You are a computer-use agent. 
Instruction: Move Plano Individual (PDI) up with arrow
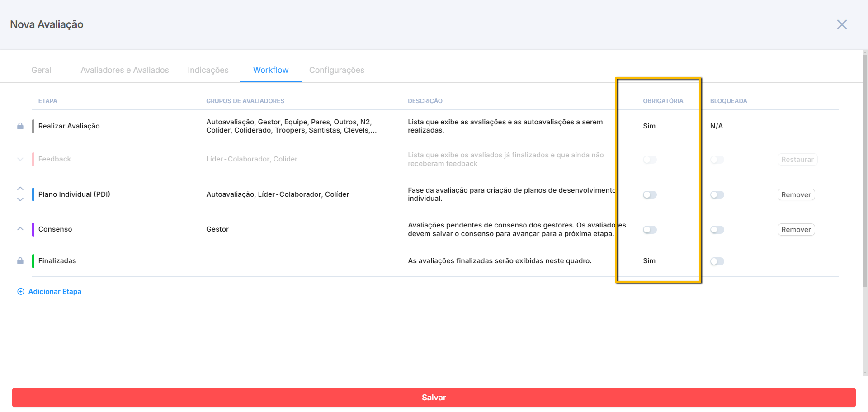click(20, 189)
